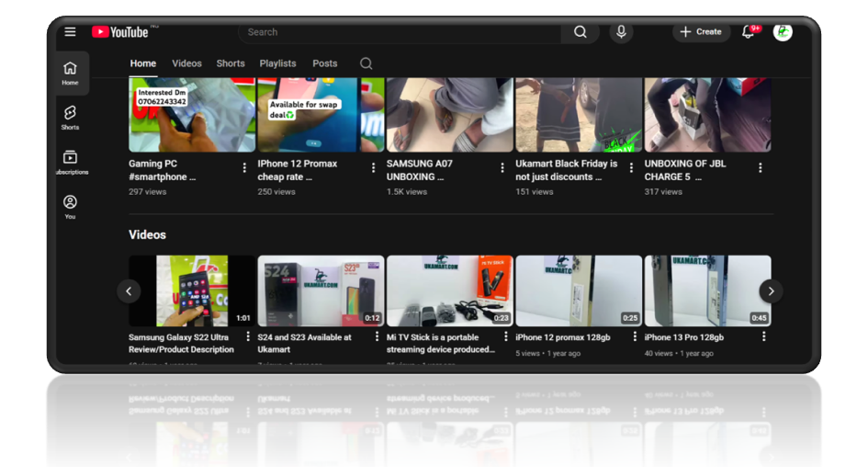Viewport: 868px width, 467px height.
Task: Open the Mi TV Stick video thumbnail
Action: coord(449,290)
